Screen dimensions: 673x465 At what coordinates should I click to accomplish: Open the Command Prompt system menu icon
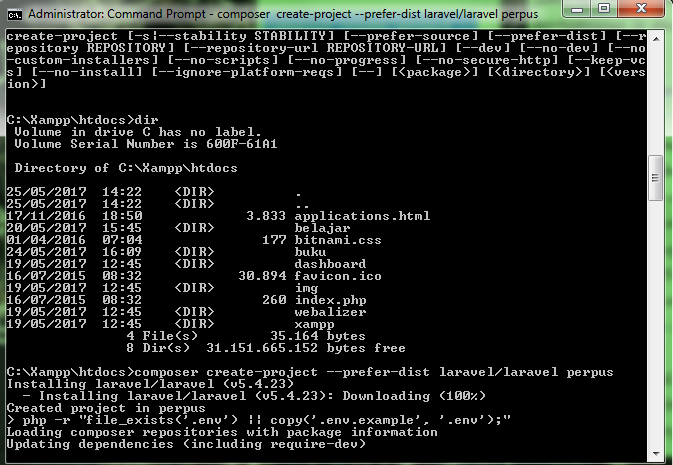point(14,14)
